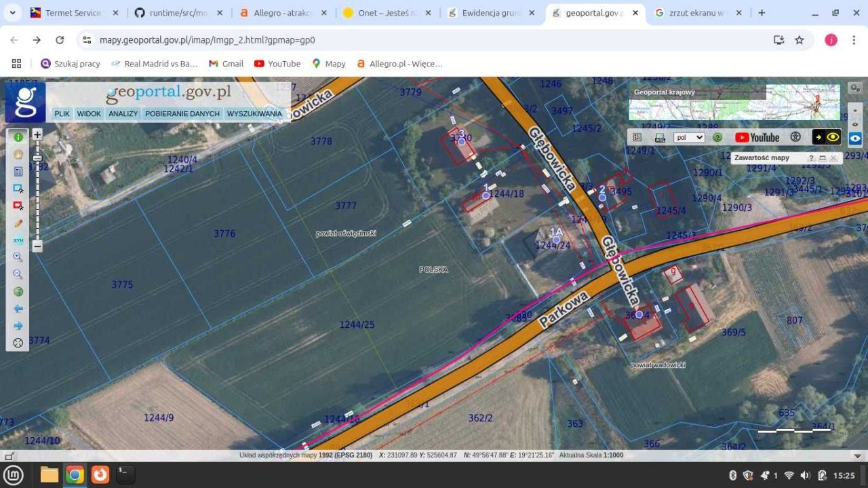868x488 pixels.
Task: Open the POBIERANIE DANYCH menu
Action: pos(182,114)
